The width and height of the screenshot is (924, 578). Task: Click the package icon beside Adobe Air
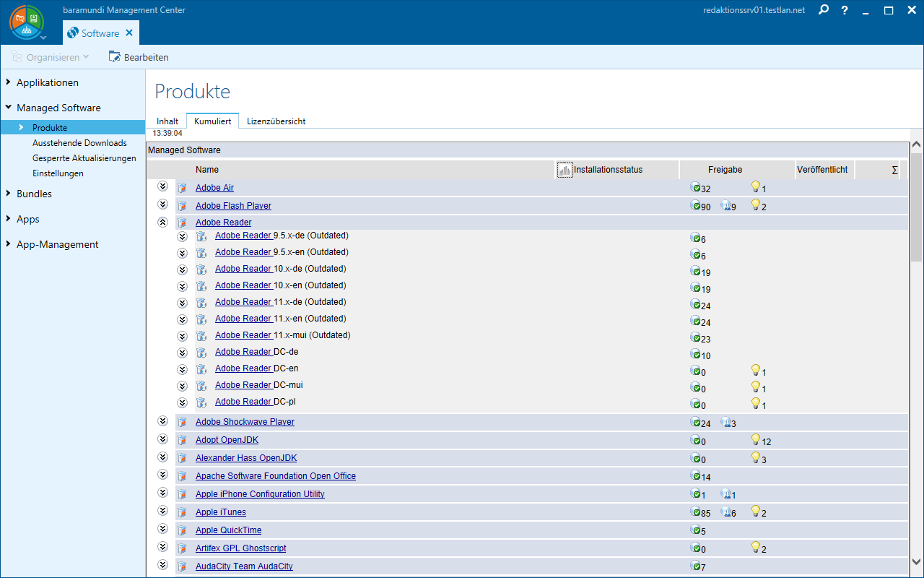(x=182, y=189)
